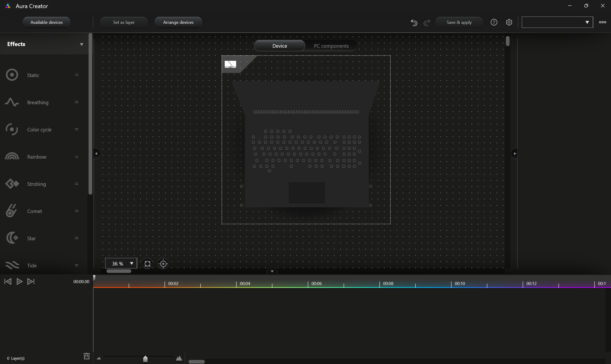Undo the last action
Image resolution: width=611 pixels, height=364 pixels.
[414, 23]
